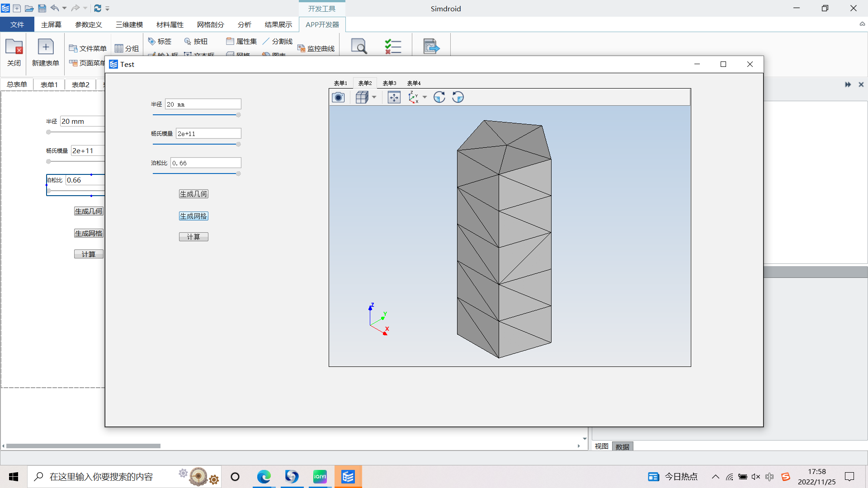Insert a 分割线 divider control
This screenshot has width=868, height=488.
click(x=278, y=41)
